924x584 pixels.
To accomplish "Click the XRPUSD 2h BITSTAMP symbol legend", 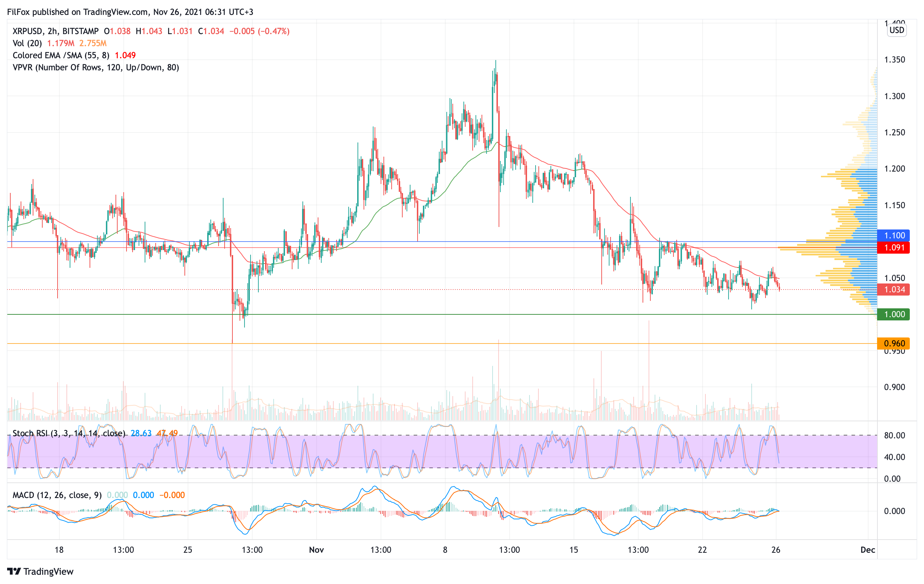I will (x=55, y=31).
